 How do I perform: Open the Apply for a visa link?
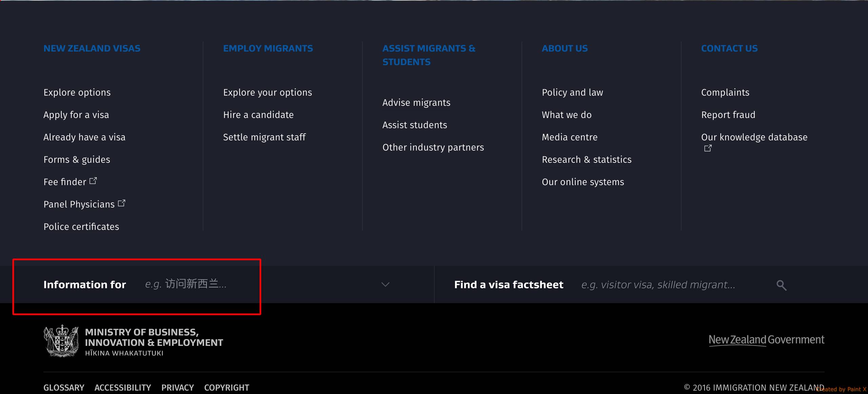(x=76, y=115)
